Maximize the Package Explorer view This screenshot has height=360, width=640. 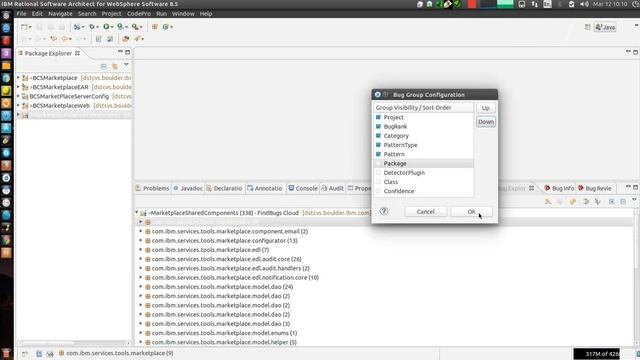tap(128, 52)
